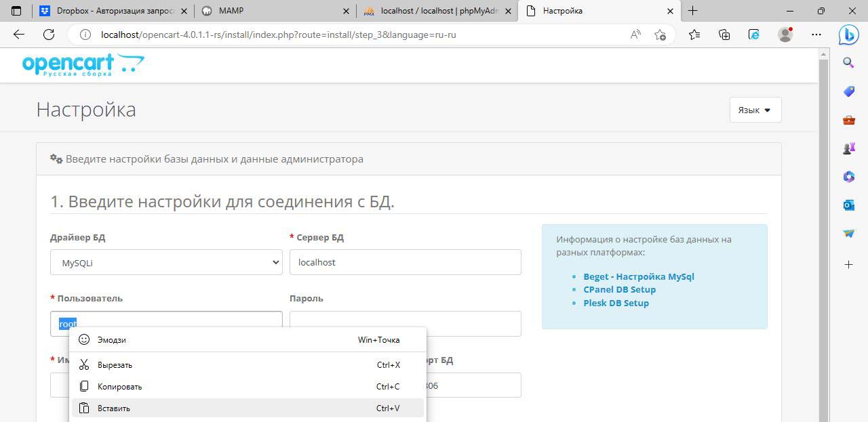Open the Bing Chat sidebar icon

[x=848, y=35]
